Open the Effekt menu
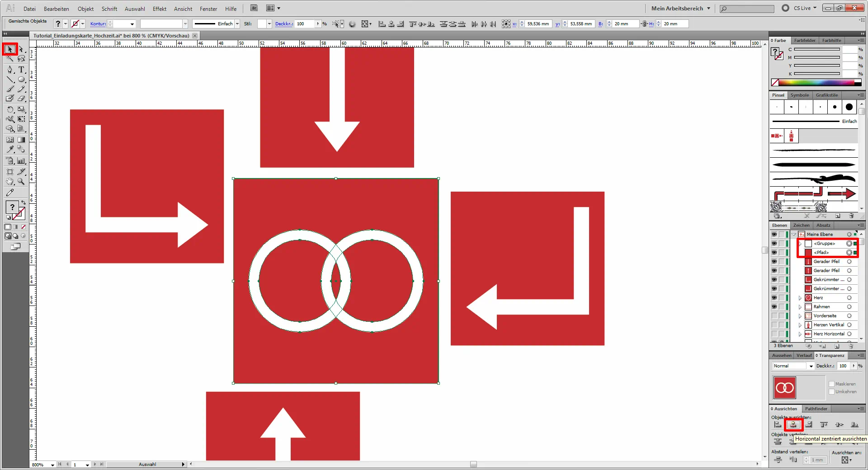 point(159,9)
